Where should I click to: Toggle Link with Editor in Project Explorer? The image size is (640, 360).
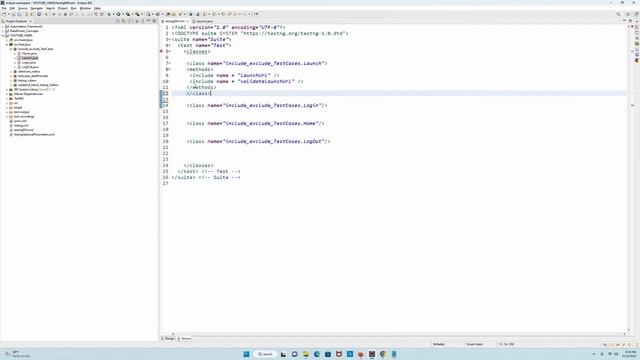(x=124, y=21)
